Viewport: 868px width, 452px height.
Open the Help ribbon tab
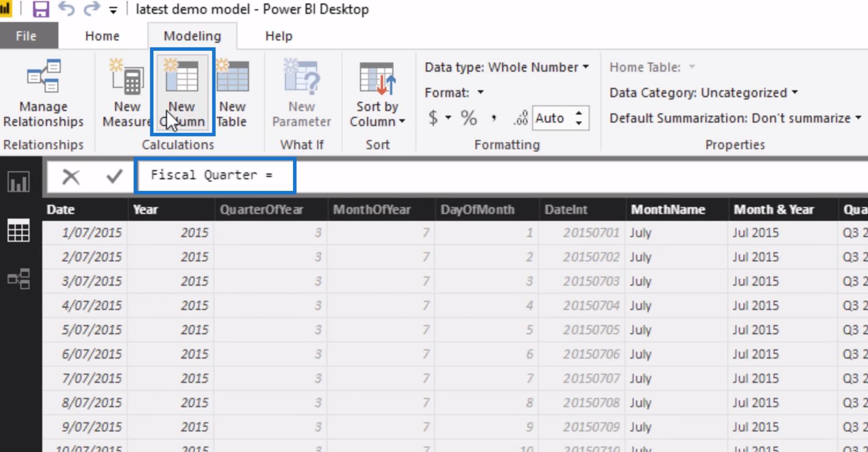pyautogui.click(x=278, y=36)
